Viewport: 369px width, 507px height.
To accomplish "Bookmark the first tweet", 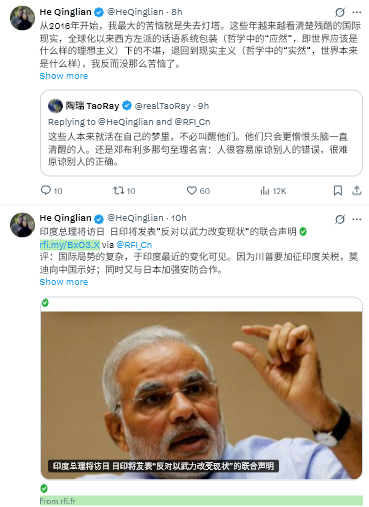I will (x=338, y=191).
